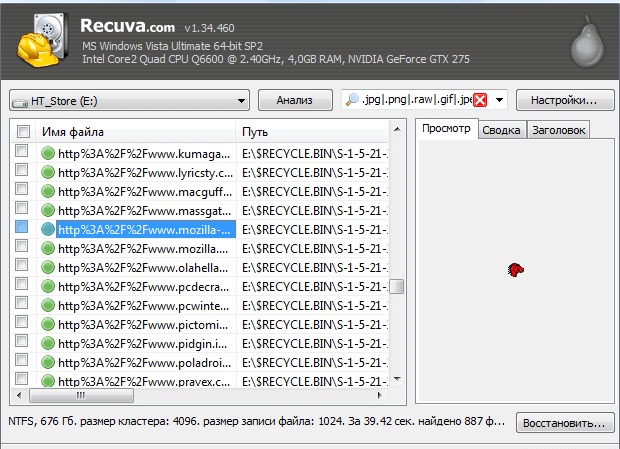Click green status dot of olahella file
Viewport: 620px width, 449px height.
click(x=48, y=267)
